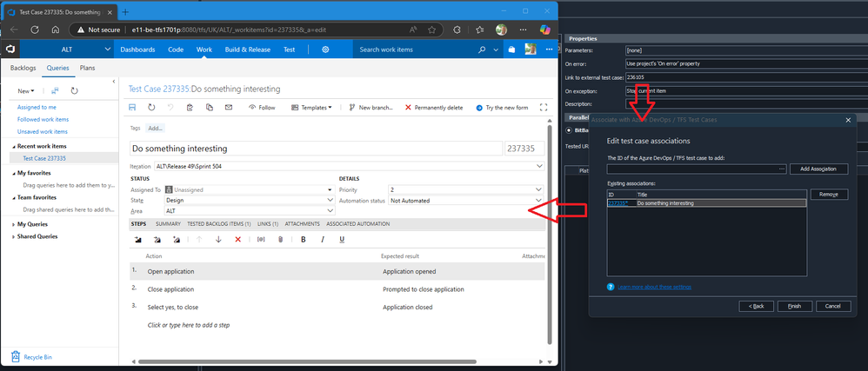
Task: Insert parameter into step
Action: coord(261,240)
